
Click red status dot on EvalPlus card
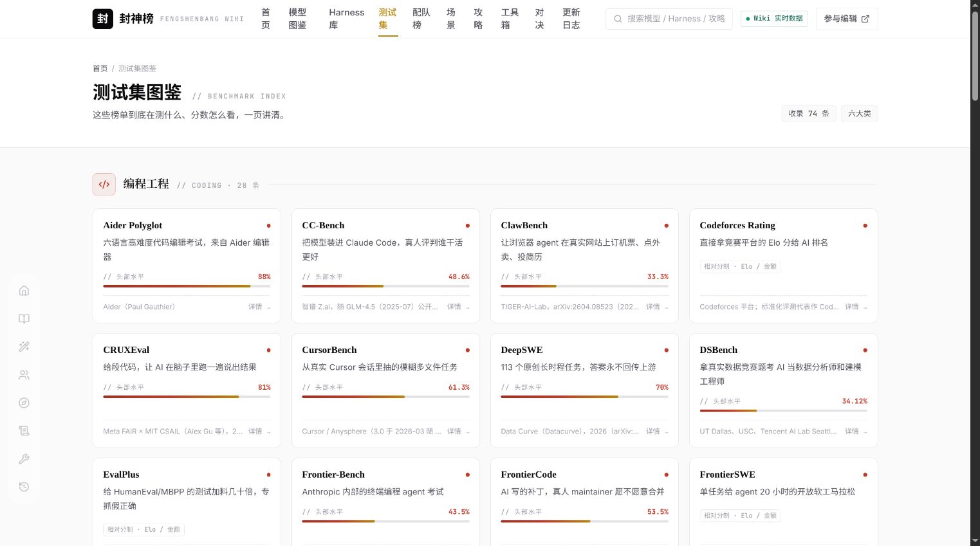268,475
